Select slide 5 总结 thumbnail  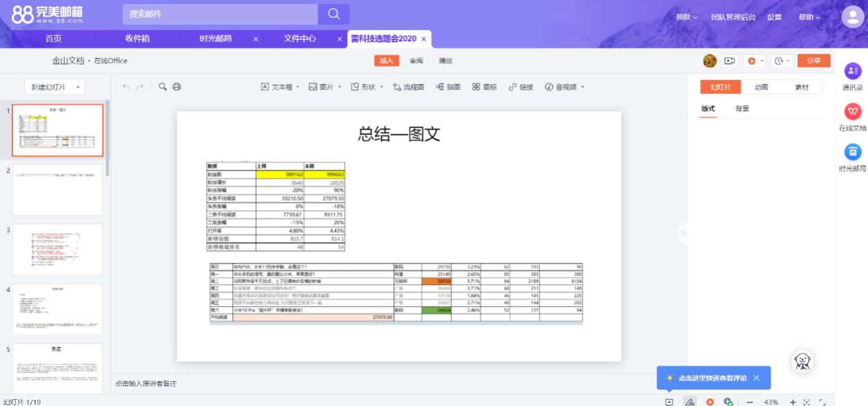(x=58, y=368)
